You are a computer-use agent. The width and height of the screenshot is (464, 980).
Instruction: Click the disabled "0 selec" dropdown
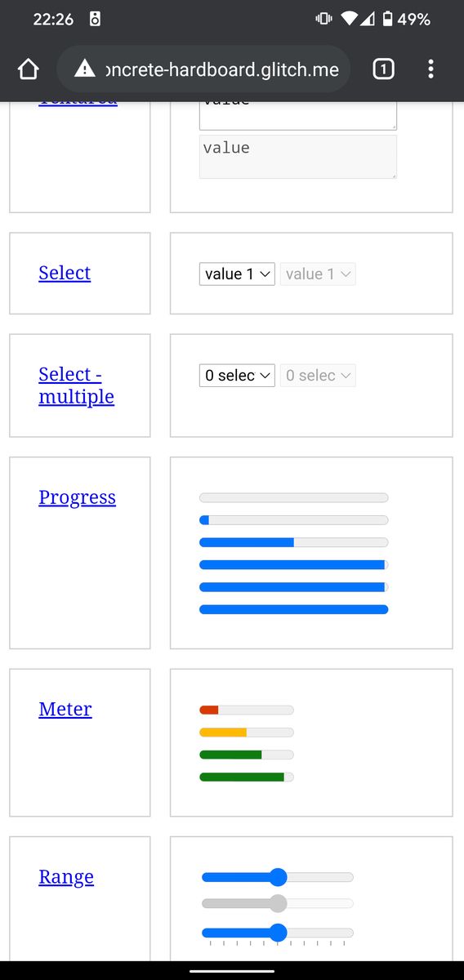[318, 376]
